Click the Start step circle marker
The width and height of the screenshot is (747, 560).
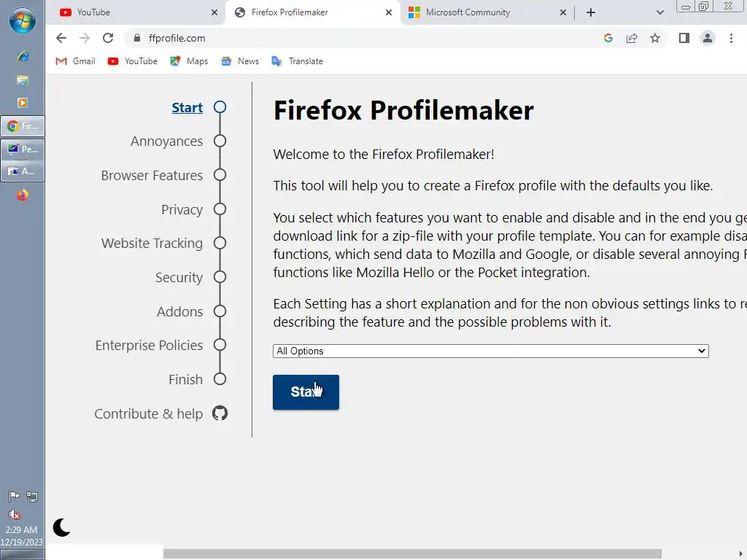point(220,107)
